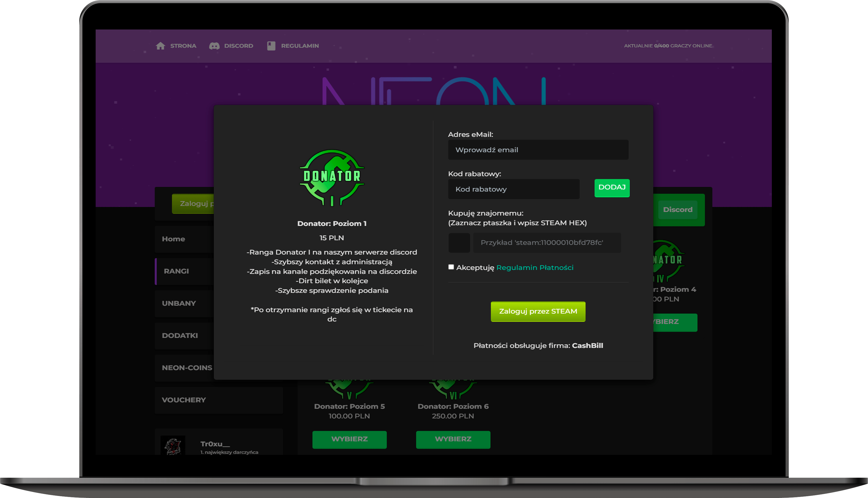Select RANGI sidebar category
868x498 pixels.
(185, 271)
